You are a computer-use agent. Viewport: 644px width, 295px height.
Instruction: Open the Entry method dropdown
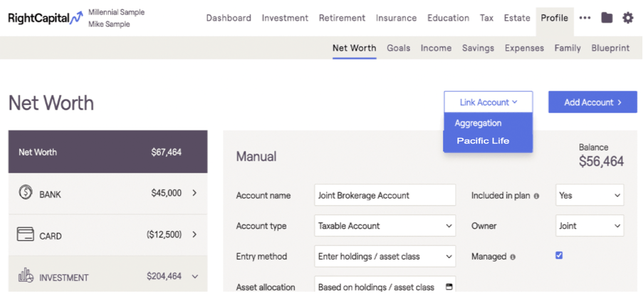[x=385, y=256]
